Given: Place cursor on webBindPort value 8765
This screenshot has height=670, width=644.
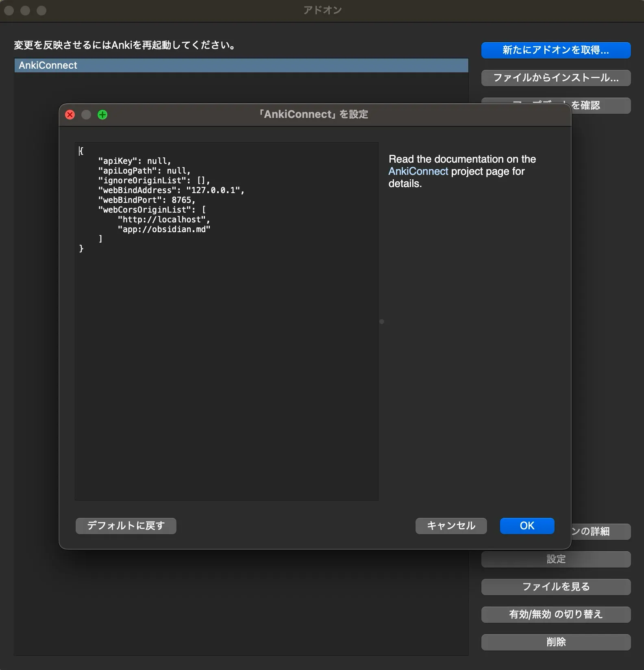Looking at the screenshot, I should pos(181,200).
